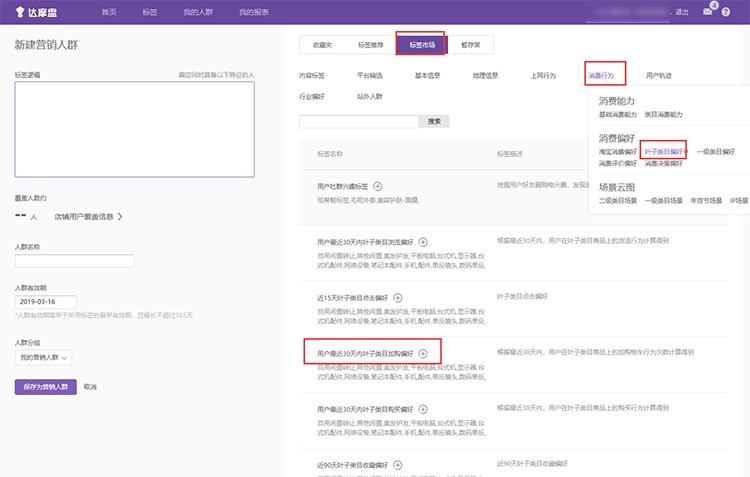Select the 用户轨迹 category
The width and height of the screenshot is (750, 477).
(x=659, y=76)
